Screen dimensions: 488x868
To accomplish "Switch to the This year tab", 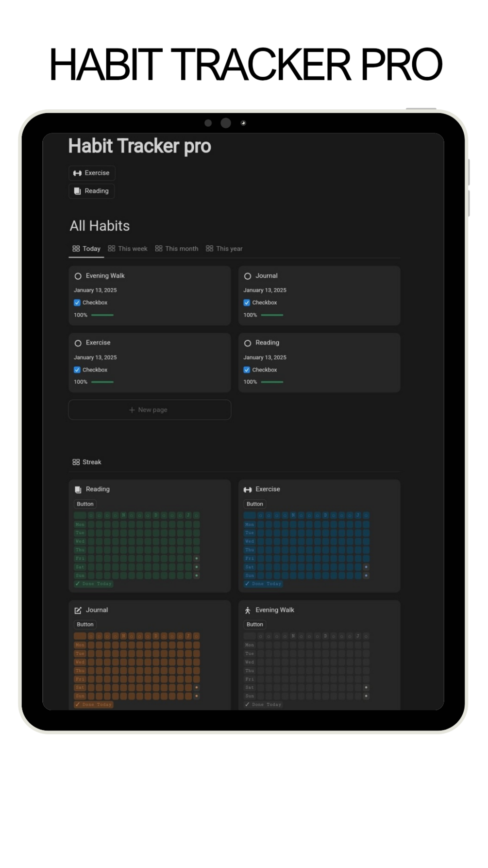I will [224, 249].
